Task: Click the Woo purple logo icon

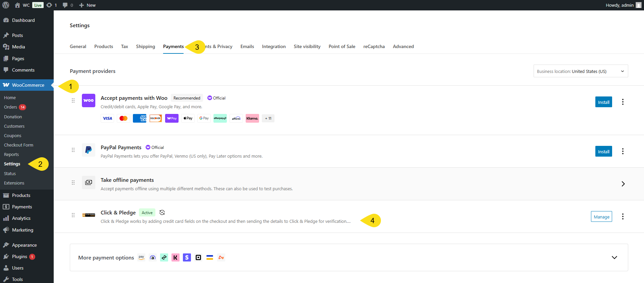Action: pyautogui.click(x=89, y=100)
